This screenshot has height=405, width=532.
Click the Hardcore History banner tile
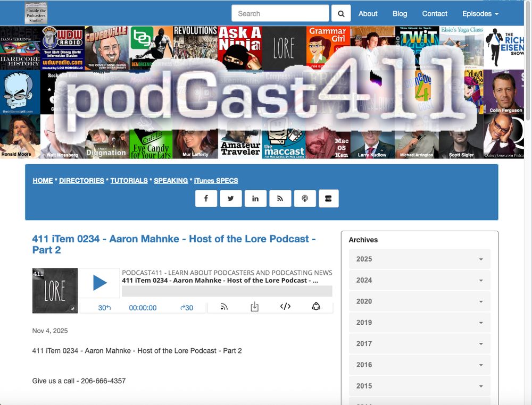[x=20, y=48]
